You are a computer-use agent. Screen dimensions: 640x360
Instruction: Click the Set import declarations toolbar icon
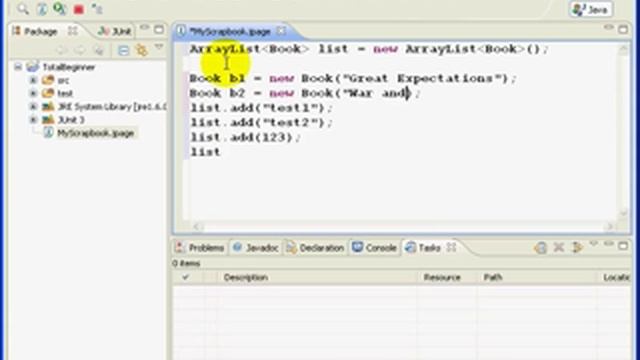coord(97,9)
